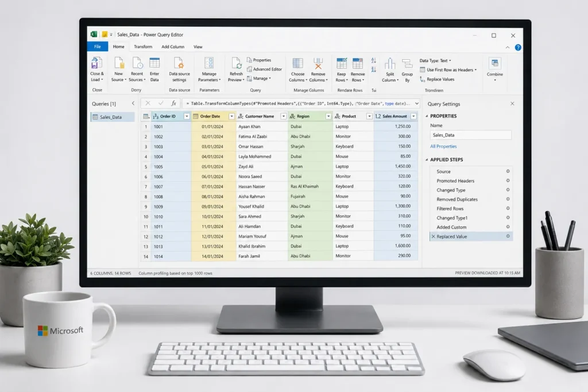Click Replace Values in ribbon
This screenshot has width=588, height=392.
437,79
